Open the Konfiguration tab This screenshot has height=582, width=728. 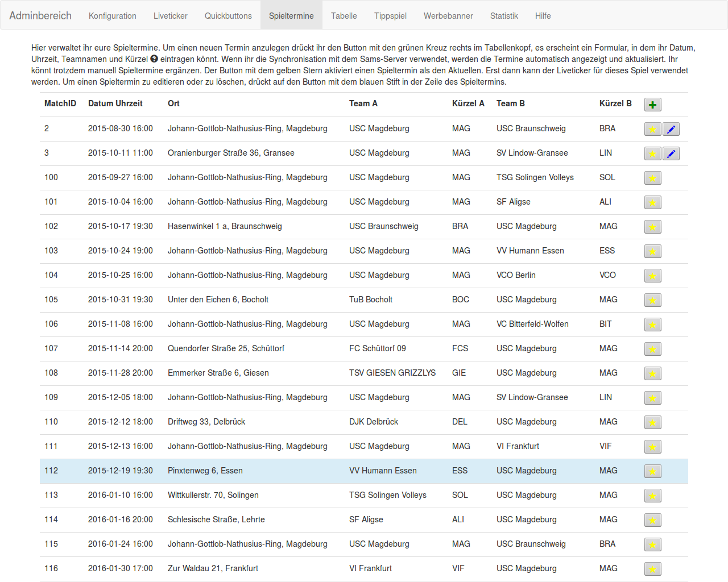[x=112, y=16]
